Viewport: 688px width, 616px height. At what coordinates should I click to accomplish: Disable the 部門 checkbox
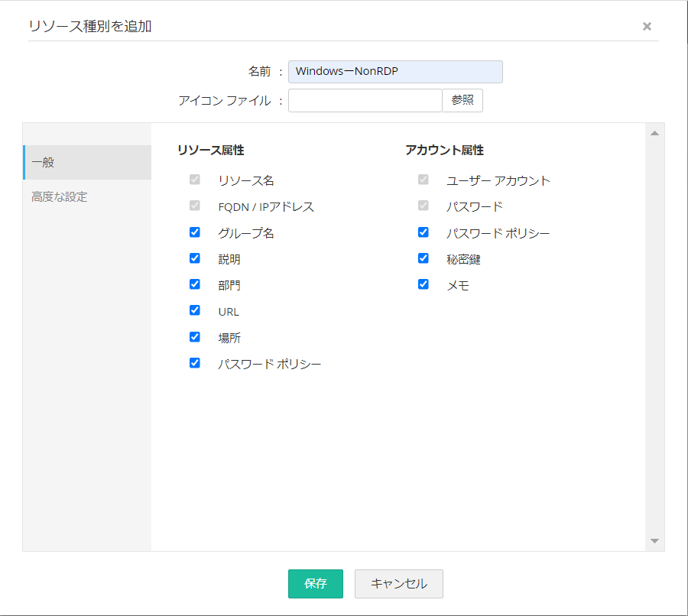[x=195, y=284]
